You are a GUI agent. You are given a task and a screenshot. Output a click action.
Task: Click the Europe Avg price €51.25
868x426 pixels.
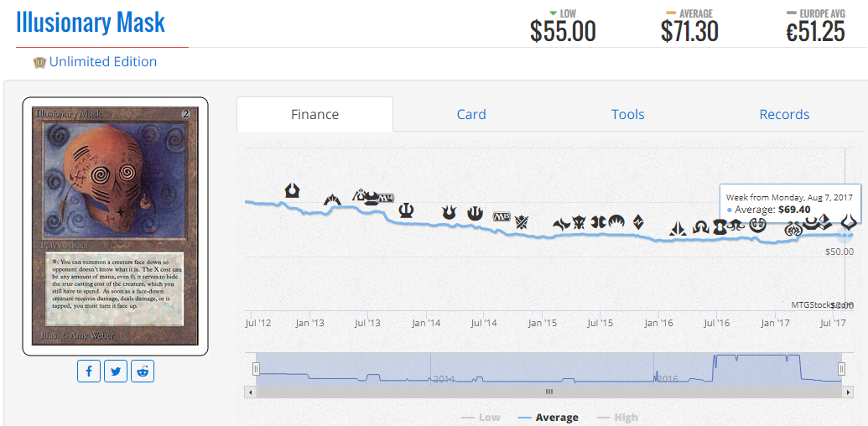(815, 31)
